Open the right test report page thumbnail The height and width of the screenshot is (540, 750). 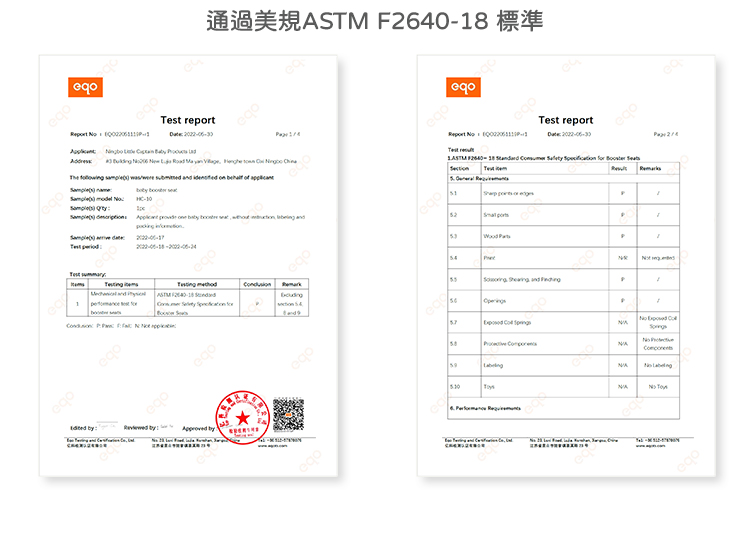(565, 265)
